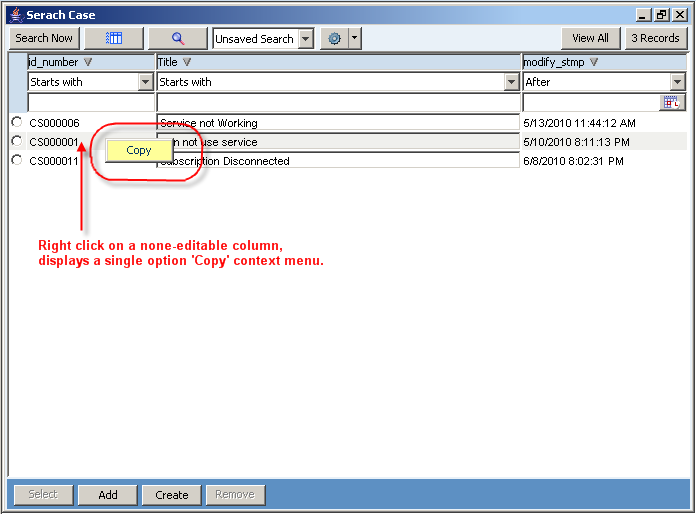Expand modify_stmp 'After' filter dropdown
This screenshot has width=696, height=514.
point(678,82)
